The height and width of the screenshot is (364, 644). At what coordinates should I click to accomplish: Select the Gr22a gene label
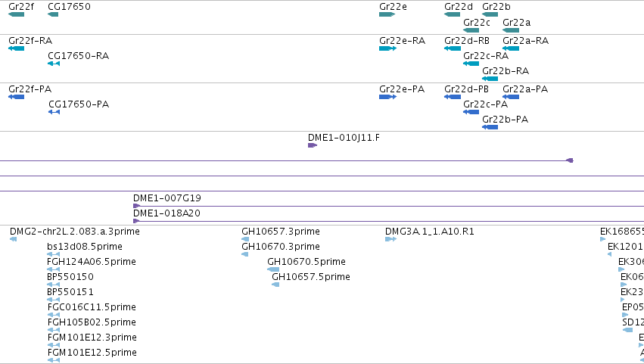click(x=516, y=23)
